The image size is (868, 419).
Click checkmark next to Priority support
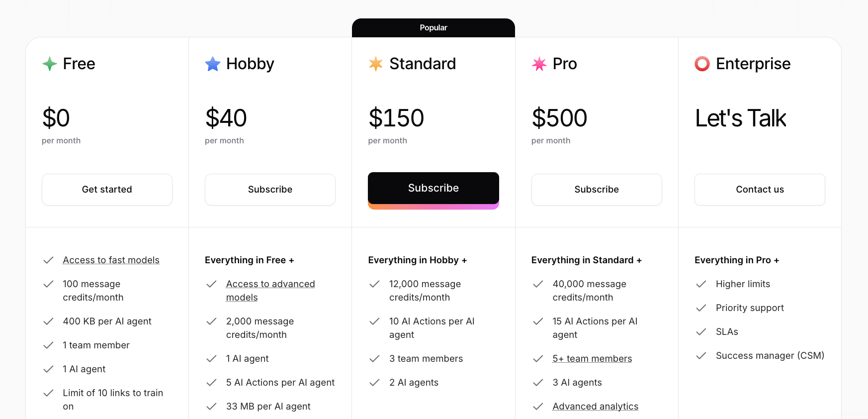tap(701, 308)
